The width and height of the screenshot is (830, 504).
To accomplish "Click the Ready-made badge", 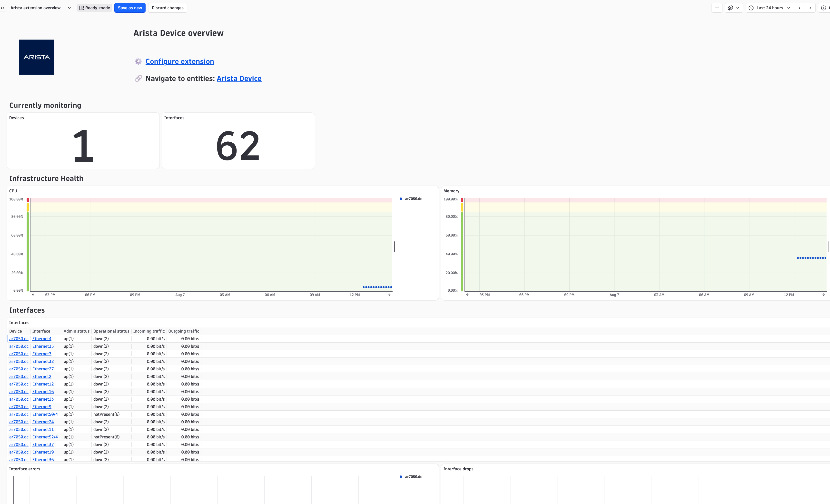I will tap(95, 8).
